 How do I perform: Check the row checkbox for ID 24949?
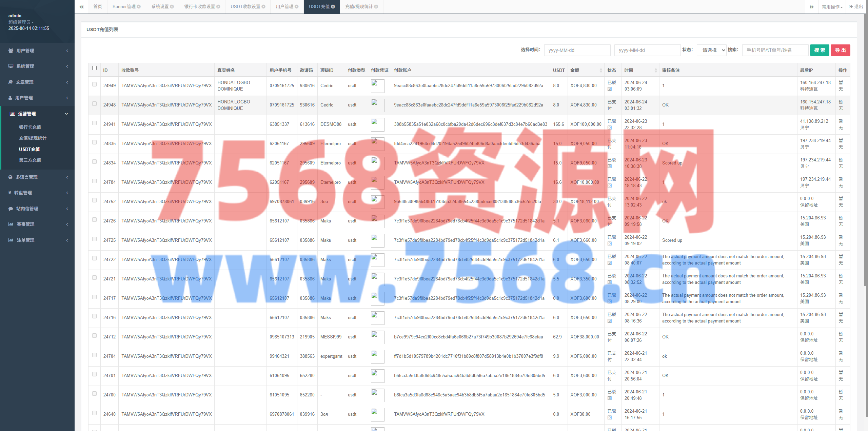coord(94,84)
